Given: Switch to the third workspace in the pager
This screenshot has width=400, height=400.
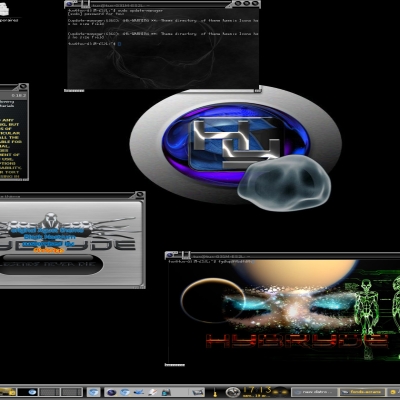Looking at the screenshot, I should 72,392.
